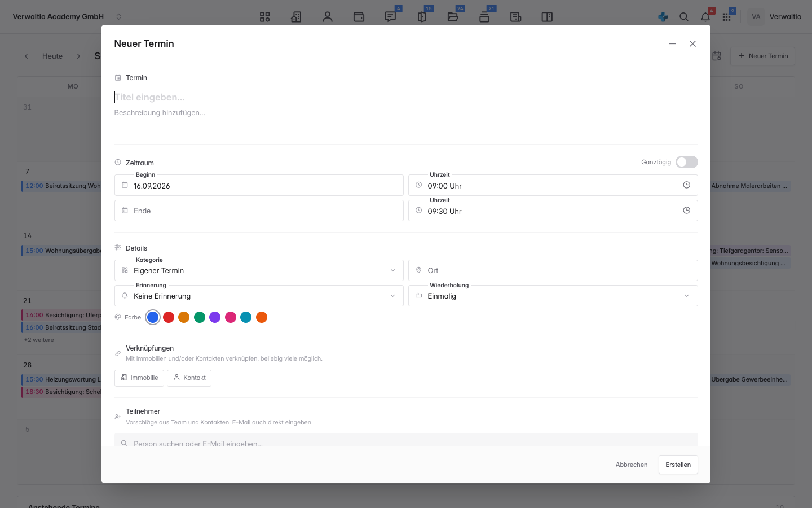The width and height of the screenshot is (812, 508).
Task: Open the 12:00 Beiratssitzung calendar event
Action: [x=62, y=186]
